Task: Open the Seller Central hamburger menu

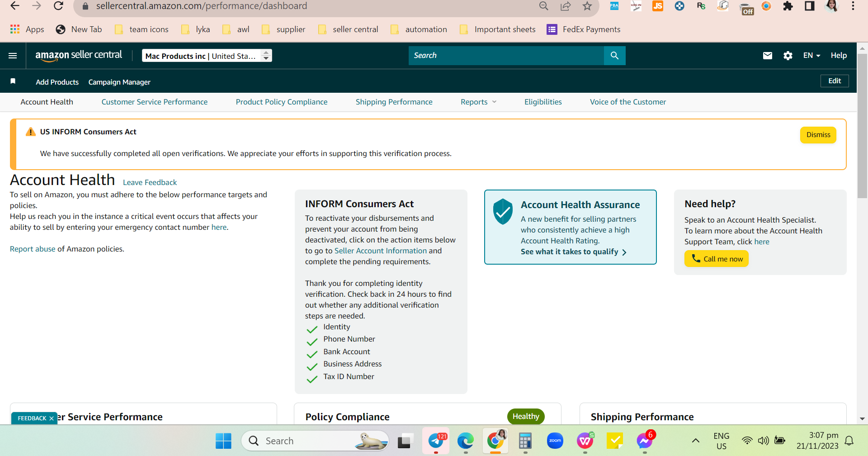Action: [13, 56]
